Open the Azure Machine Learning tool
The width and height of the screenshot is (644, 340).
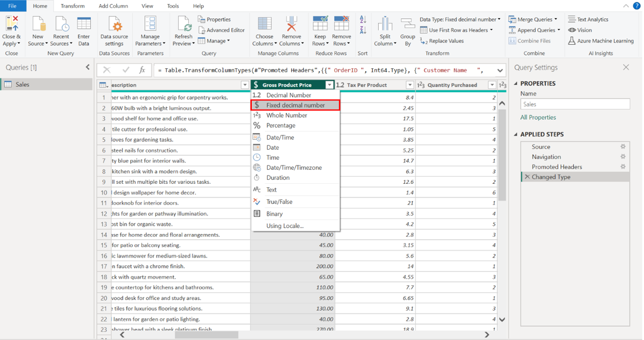[601, 41]
